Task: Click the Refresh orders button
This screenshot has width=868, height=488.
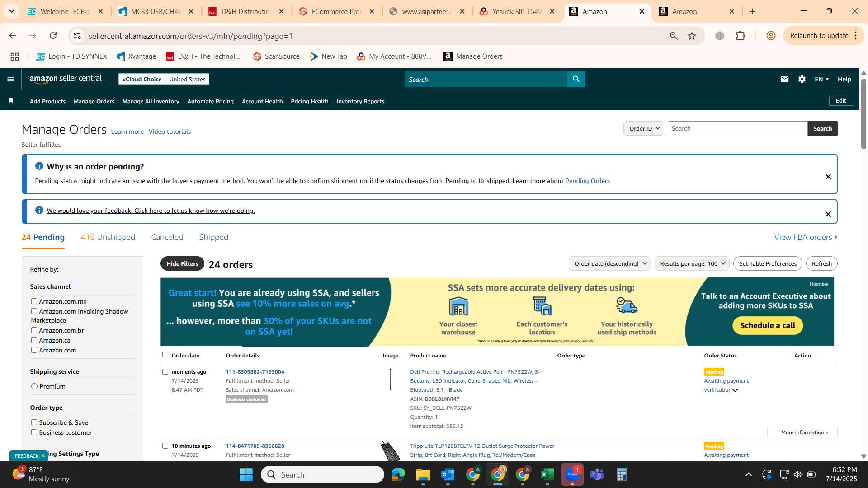Action: [x=821, y=263]
